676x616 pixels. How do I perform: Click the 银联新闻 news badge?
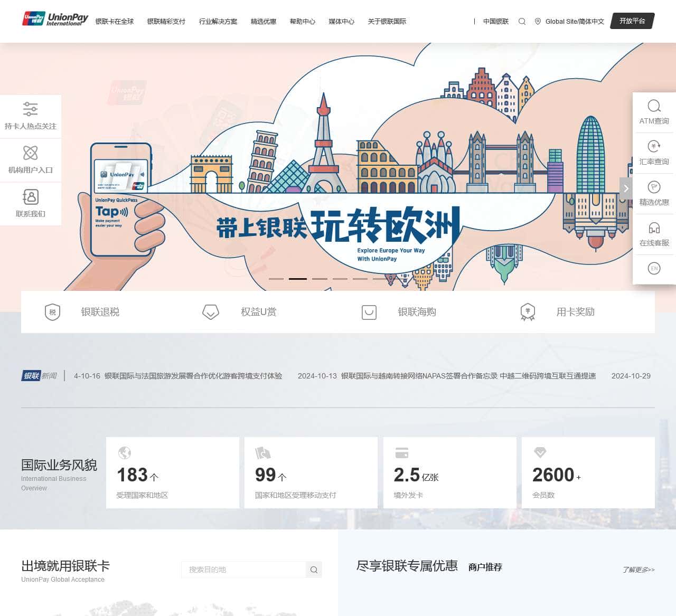[39, 376]
